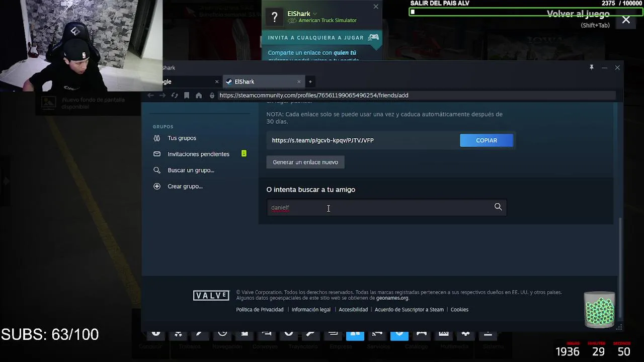Click Generar un enlace nuevo button
Image resolution: width=644 pixels, height=362 pixels.
click(305, 162)
